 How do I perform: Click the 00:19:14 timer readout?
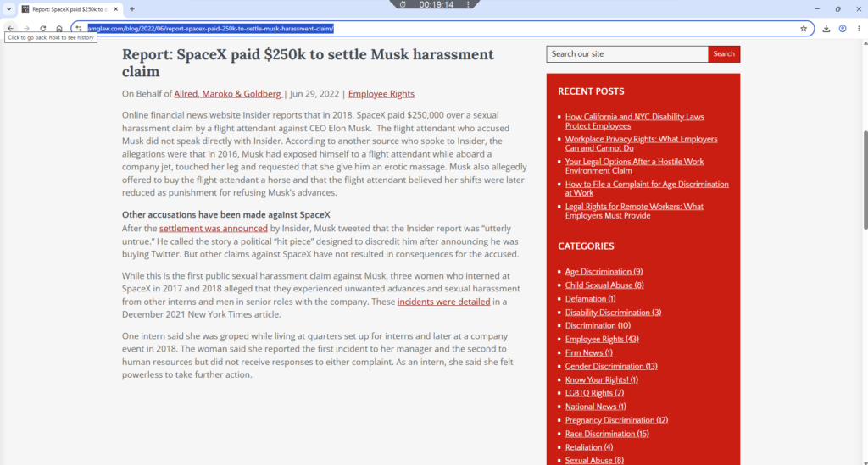coord(437,4)
